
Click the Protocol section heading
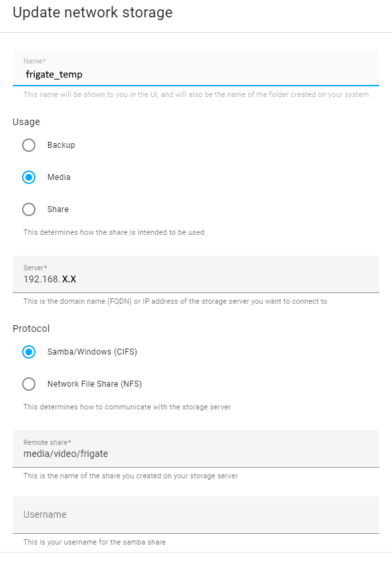pyautogui.click(x=29, y=328)
